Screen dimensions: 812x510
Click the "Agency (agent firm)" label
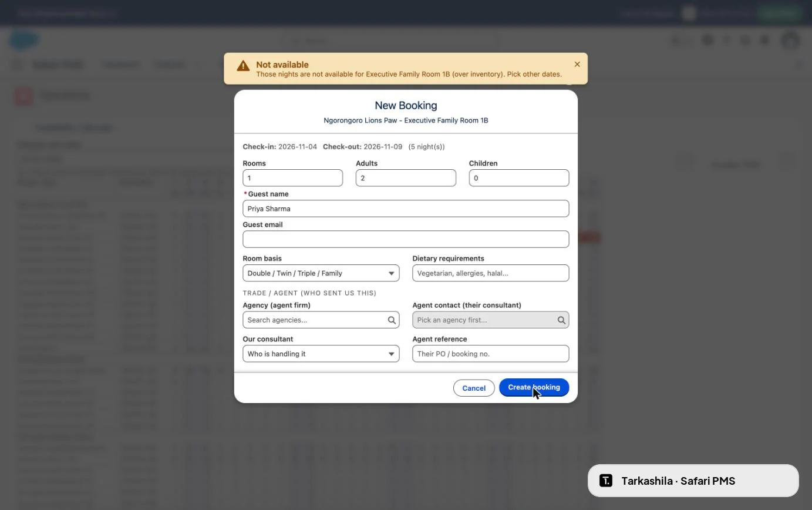(277, 306)
